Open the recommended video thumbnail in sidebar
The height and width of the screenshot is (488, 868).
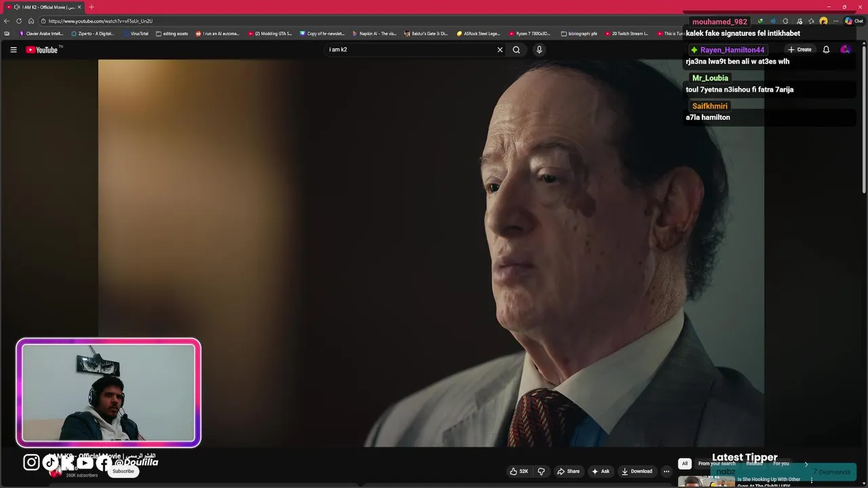[706, 482]
